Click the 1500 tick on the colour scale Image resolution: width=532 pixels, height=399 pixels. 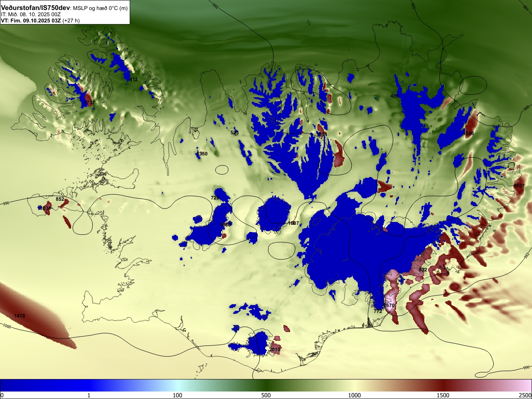[x=443, y=395]
